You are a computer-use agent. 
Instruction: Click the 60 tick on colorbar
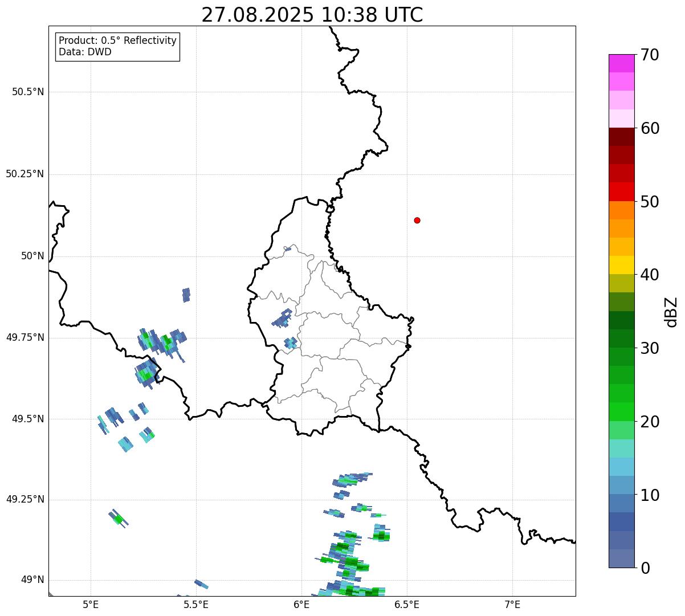pyautogui.click(x=650, y=128)
